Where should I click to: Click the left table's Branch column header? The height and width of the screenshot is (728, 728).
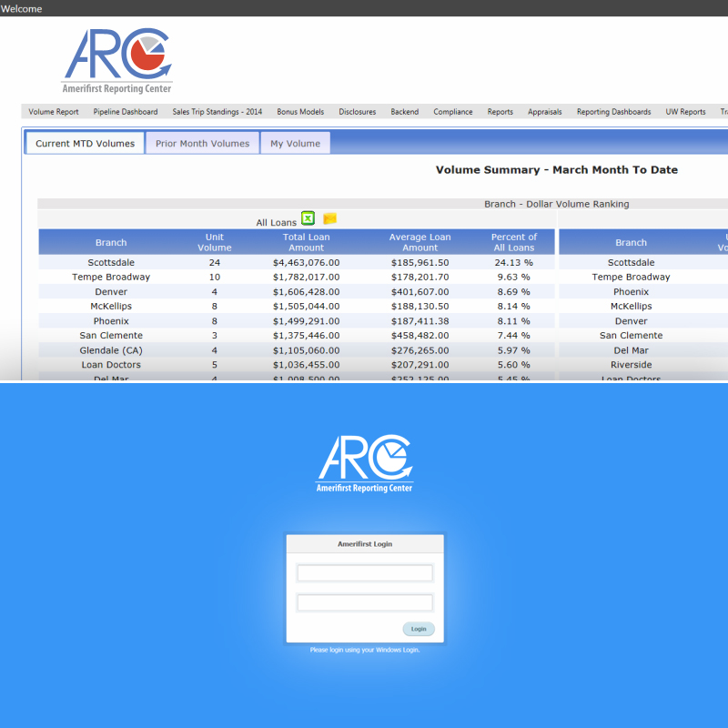(x=111, y=242)
